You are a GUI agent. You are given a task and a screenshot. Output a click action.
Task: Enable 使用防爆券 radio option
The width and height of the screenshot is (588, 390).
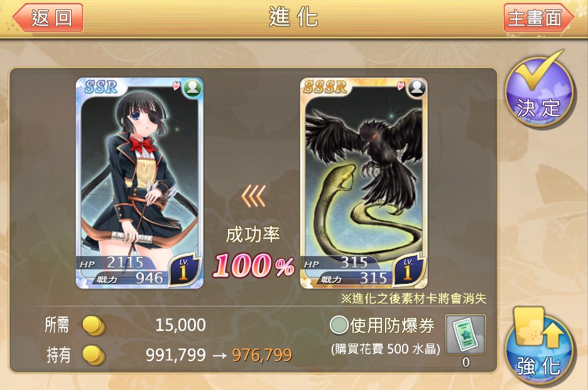click(339, 325)
